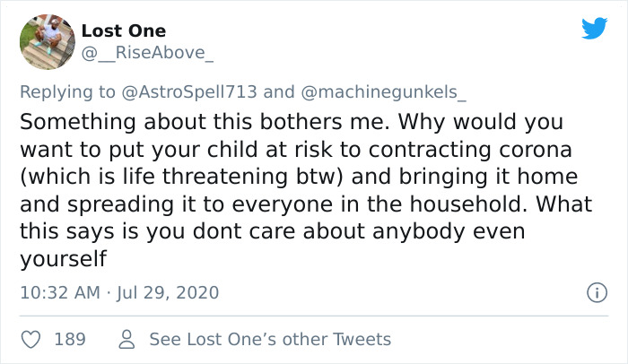Click the 189 likes count
This screenshot has height=364, width=628.
70,339
